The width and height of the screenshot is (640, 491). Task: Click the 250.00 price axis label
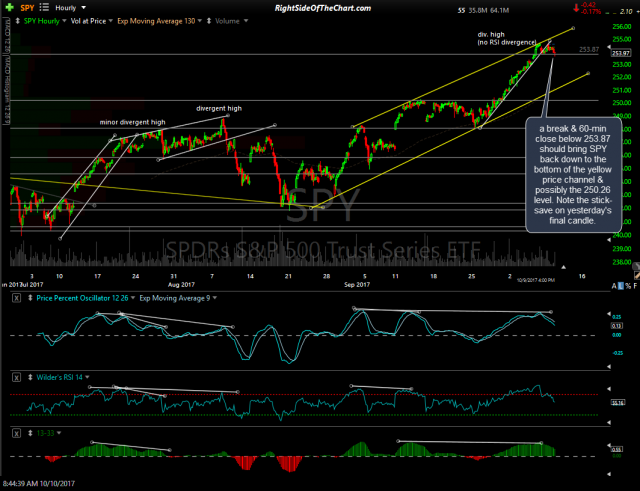coord(622,103)
